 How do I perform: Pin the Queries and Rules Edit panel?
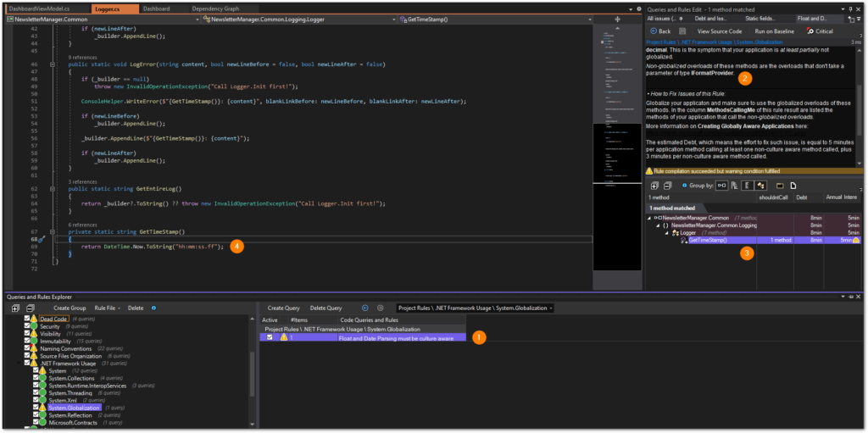(850, 9)
